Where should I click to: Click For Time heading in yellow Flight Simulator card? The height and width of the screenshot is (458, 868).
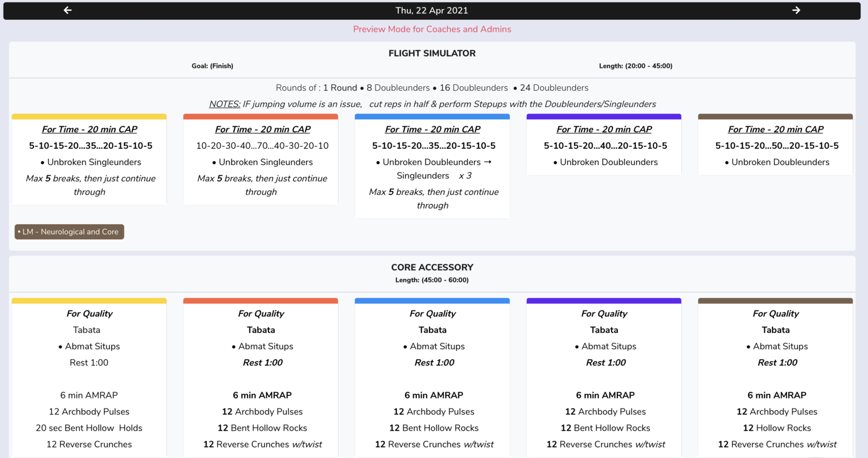(89, 130)
